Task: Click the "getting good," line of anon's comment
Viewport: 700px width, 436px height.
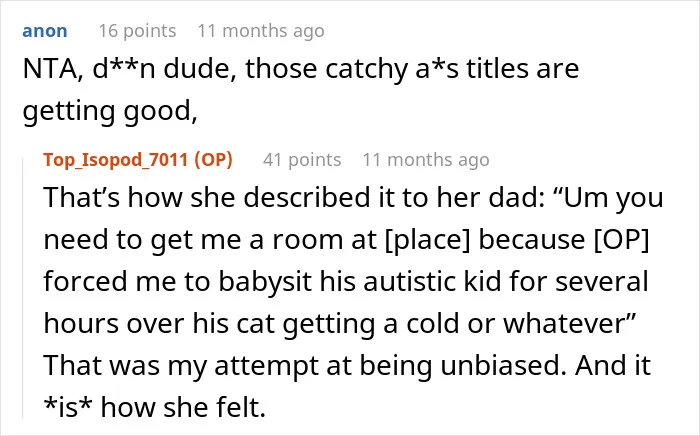Action: (110, 112)
